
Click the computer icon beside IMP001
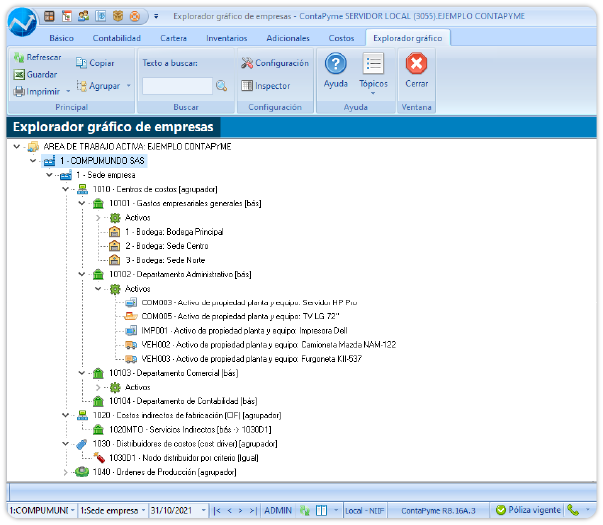tap(131, 331)
